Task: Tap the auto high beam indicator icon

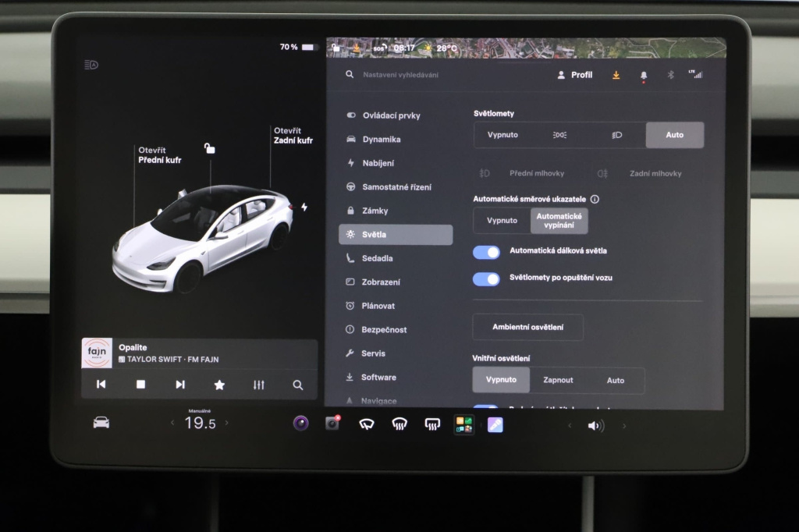Action: tap(91, 65)
